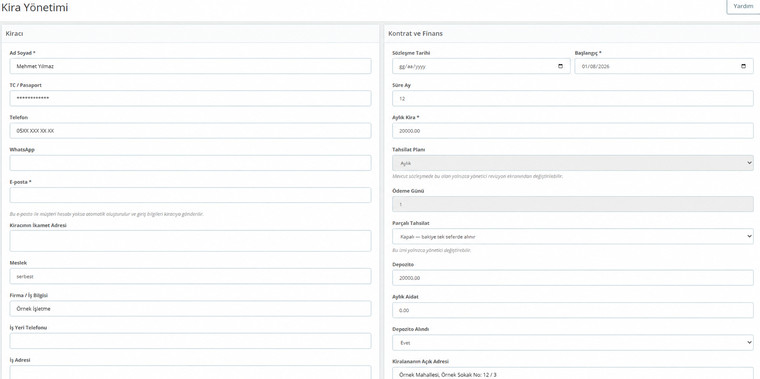Click the Kiralananın Açık Adresi field
The width and height of the screenshot is (760, 379).
click(x=572, y=373)
